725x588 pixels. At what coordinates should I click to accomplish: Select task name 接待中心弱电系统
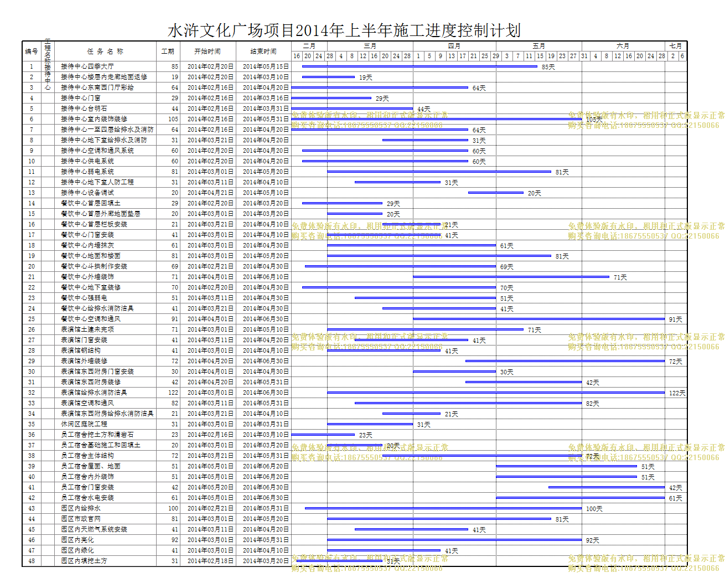tap(87, 172)
